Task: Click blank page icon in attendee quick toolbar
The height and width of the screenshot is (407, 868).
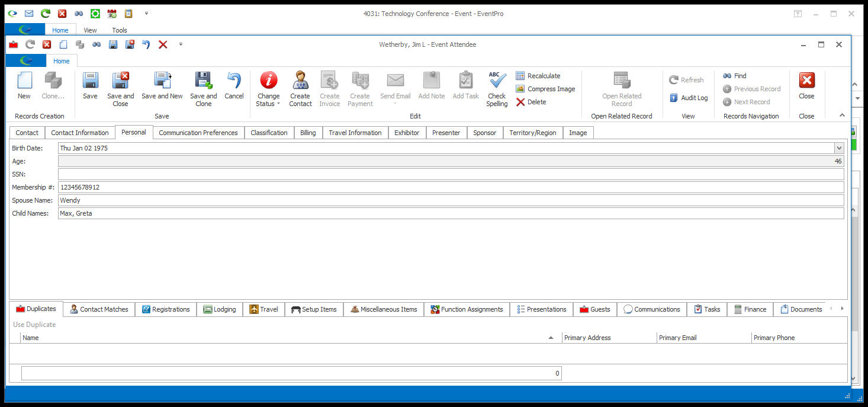Action: coord(63,44)
